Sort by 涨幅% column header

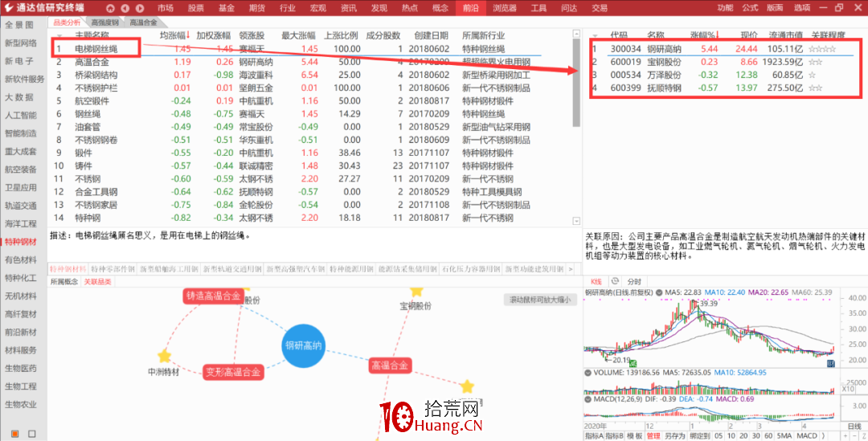705,35
